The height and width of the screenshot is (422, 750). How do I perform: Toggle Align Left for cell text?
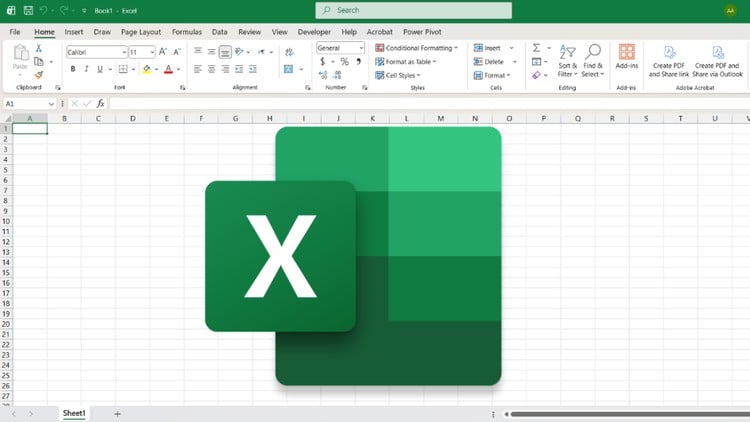(x=198, y=69)
